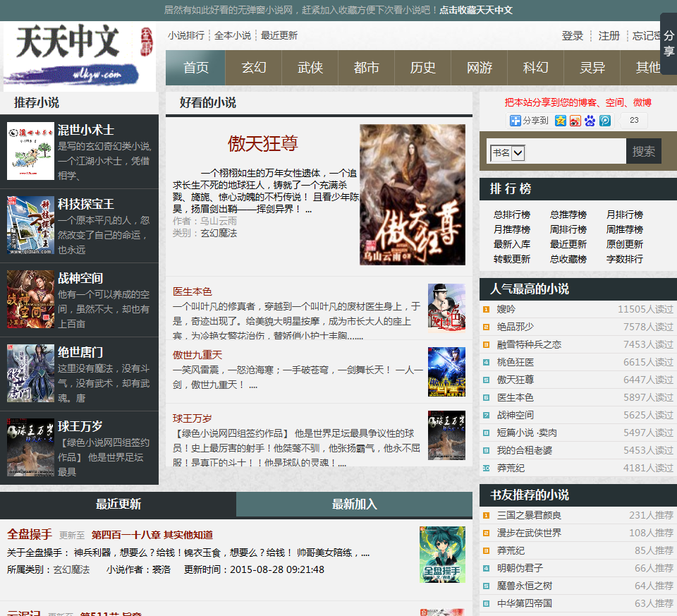Open 魔兽永恒之树 in recommended list

tap(524, 586)
